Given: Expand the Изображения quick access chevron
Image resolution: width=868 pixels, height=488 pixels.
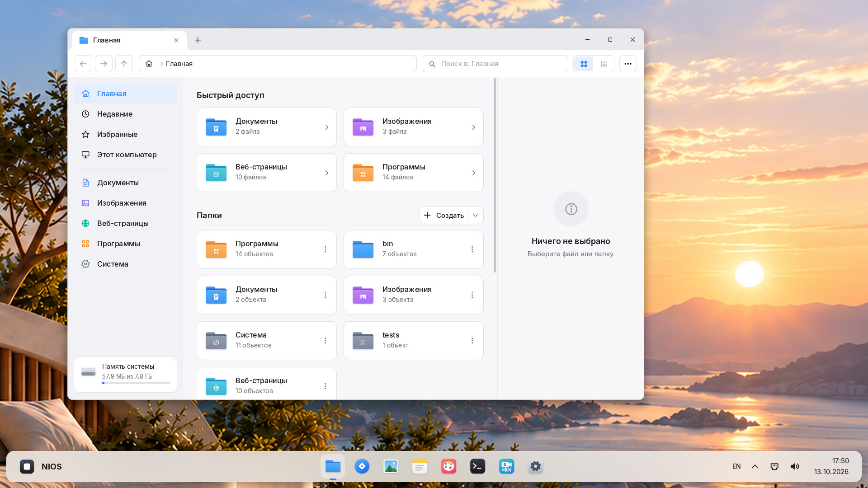Looking at the screenshot, I should click(x=473, y=127).
